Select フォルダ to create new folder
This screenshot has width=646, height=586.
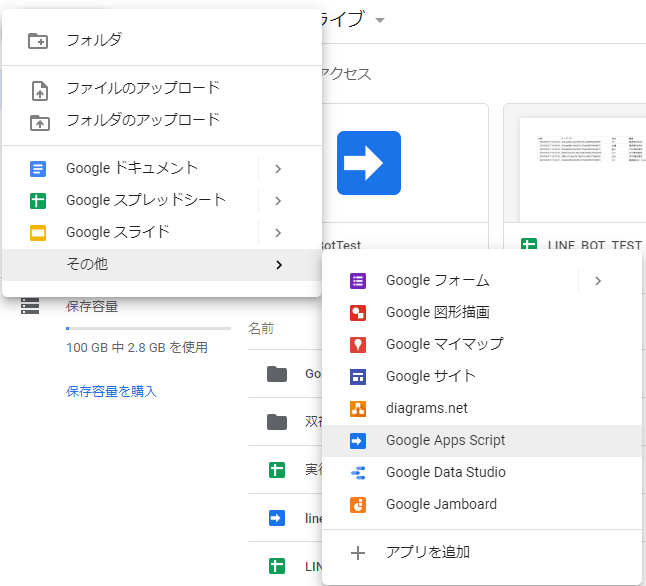tap(162, 41)
